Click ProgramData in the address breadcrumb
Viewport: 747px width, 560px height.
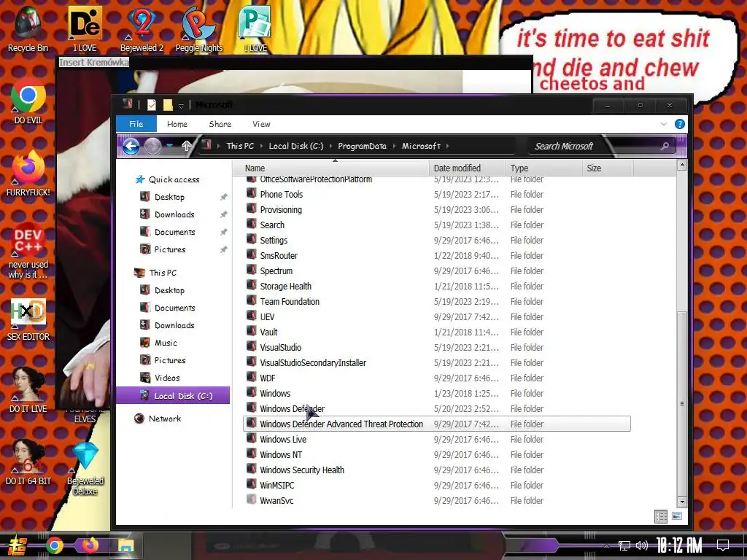coord(362,146)
